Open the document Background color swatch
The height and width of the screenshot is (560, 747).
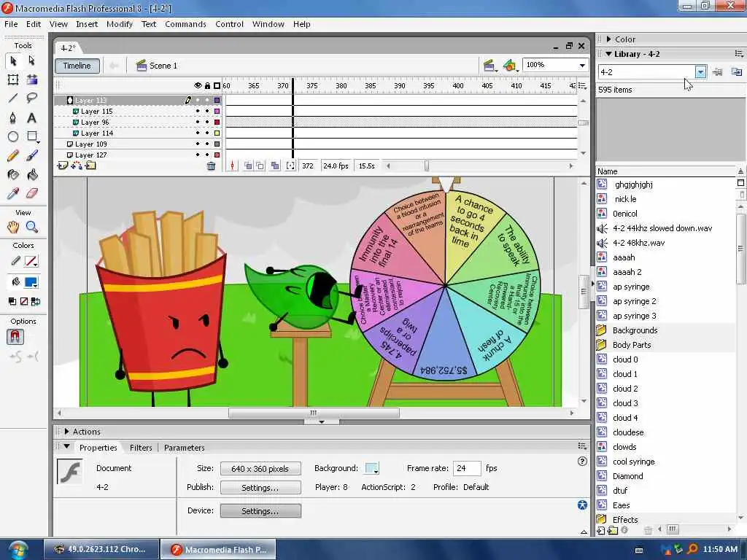(x=371, y=468)
